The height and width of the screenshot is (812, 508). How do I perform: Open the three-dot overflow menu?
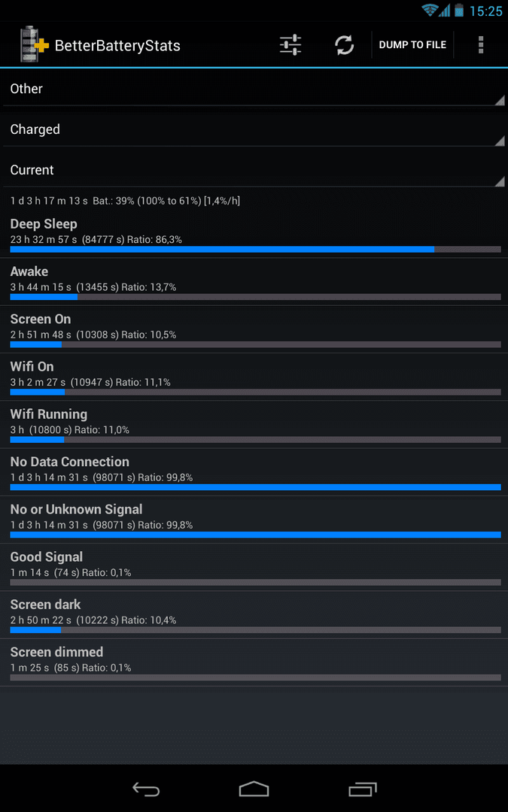point(480,45)
